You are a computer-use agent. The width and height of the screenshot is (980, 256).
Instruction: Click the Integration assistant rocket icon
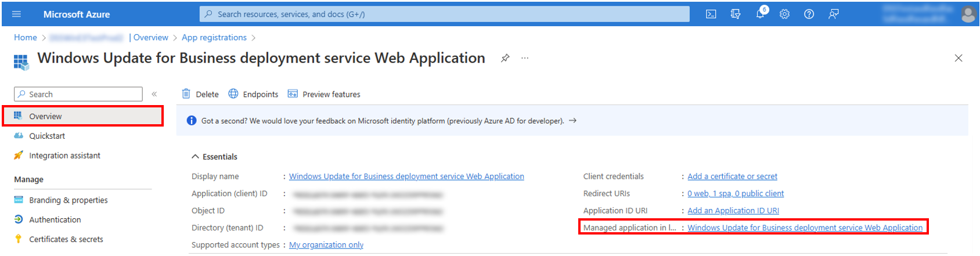point(18,155)
